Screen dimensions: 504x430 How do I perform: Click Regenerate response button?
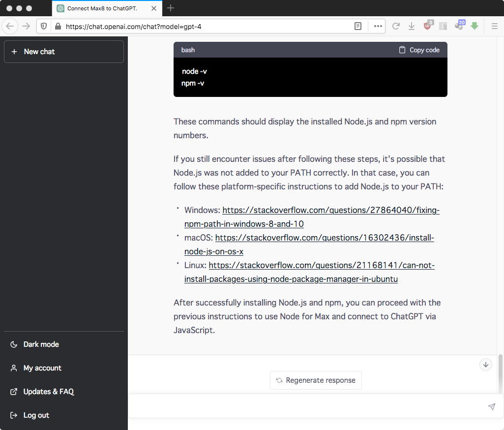[316, 380]
